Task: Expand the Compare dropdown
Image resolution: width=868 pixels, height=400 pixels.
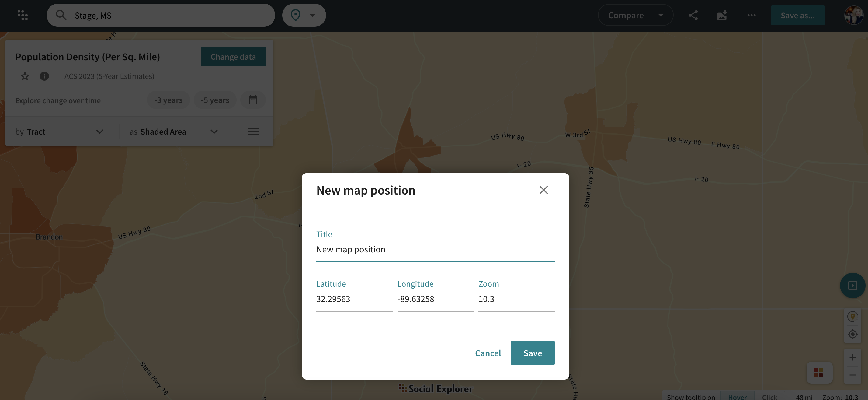Action: (x=635, y=15)
